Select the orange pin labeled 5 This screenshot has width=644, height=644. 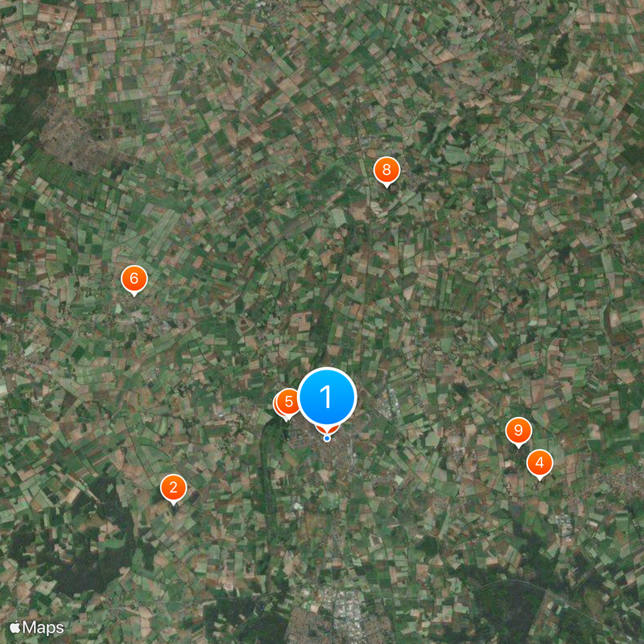click(x=288, y=402)
